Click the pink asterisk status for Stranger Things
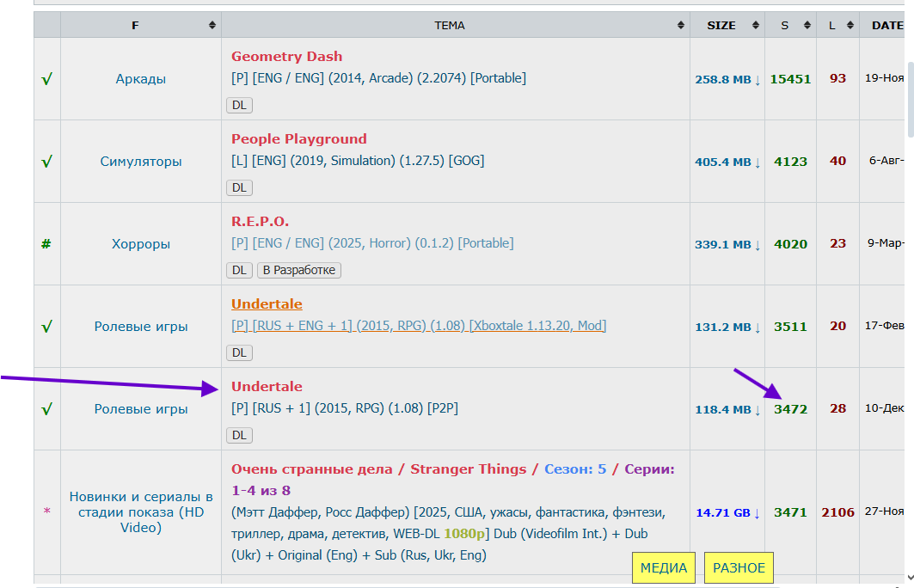This screenshot has width=914, height=588. coord(46,511)
